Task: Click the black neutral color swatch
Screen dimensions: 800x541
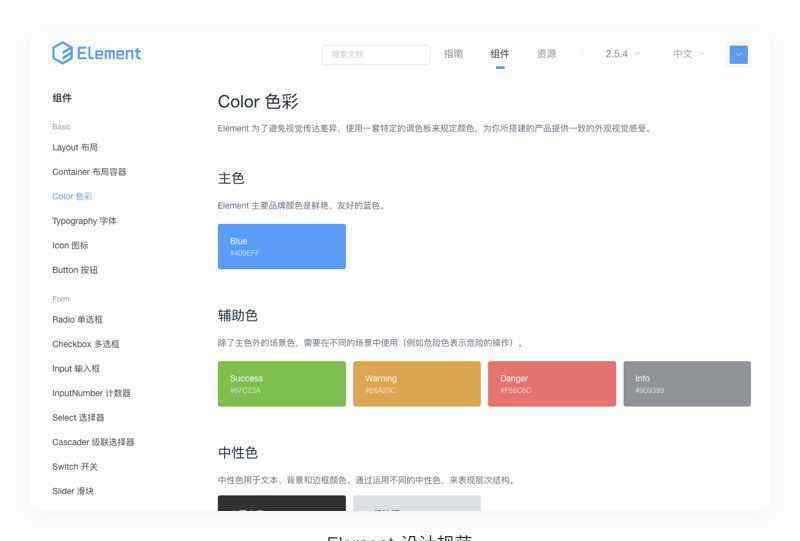Action: [282, 503]
